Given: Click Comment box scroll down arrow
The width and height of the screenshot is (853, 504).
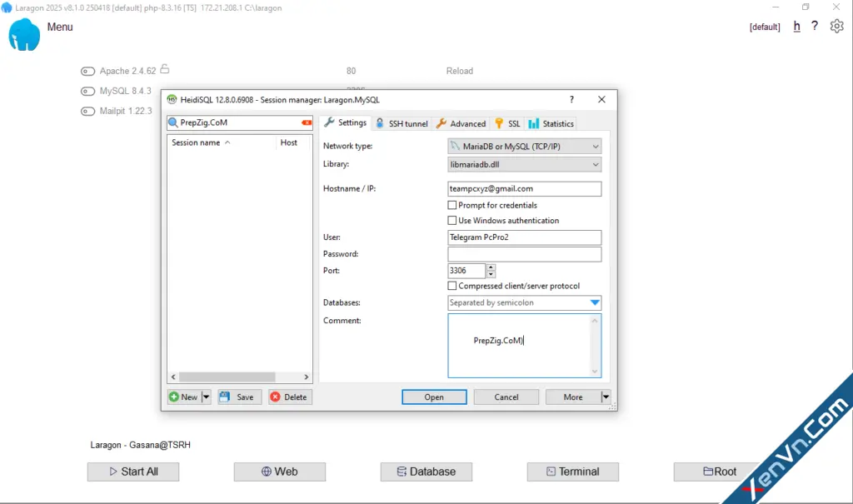Looking at the screenshot, I should (595, 372).
